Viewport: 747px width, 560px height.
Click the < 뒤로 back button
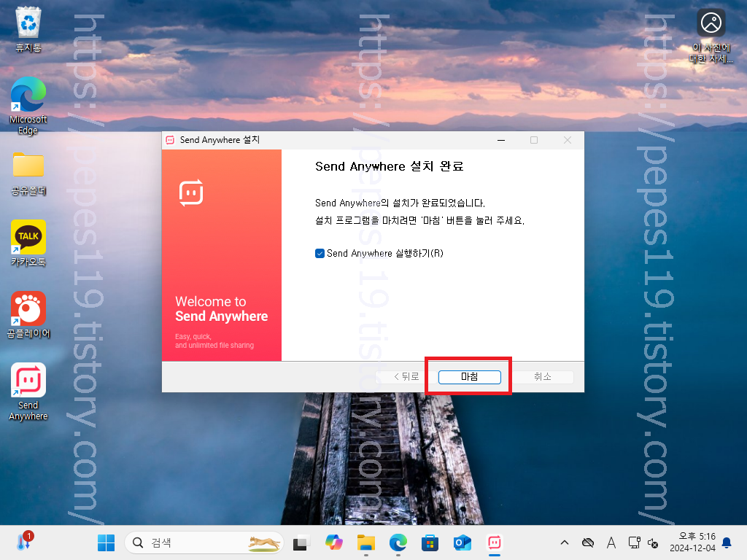(406, 377)
